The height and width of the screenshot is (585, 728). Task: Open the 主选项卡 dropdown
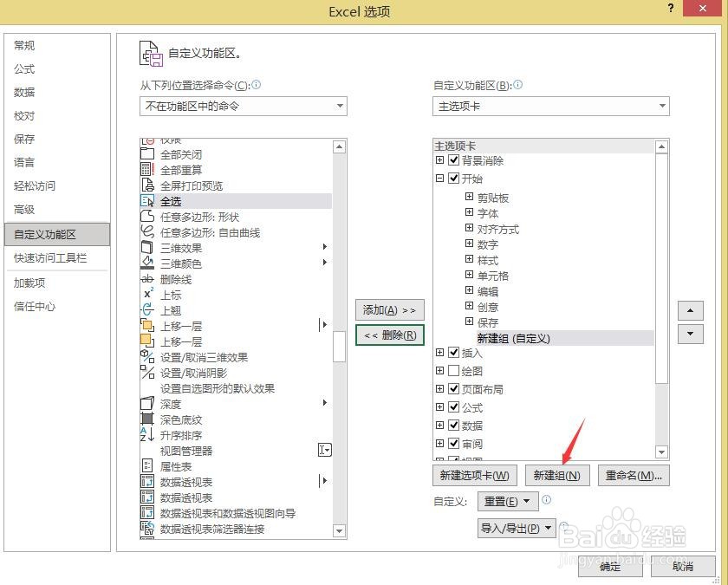coord(550,106)
